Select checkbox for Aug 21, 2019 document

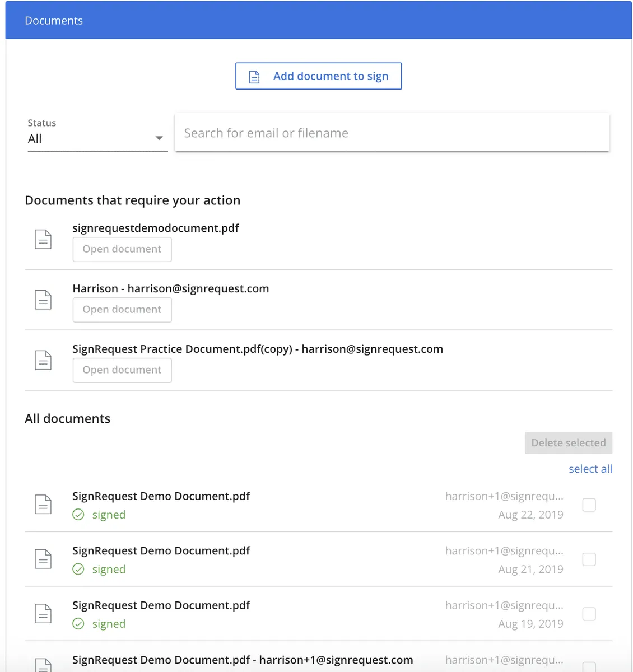point(589,559)
